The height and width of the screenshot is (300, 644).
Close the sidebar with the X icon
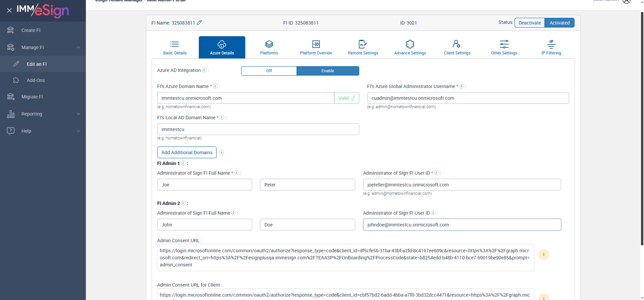(x=9, y=10)
